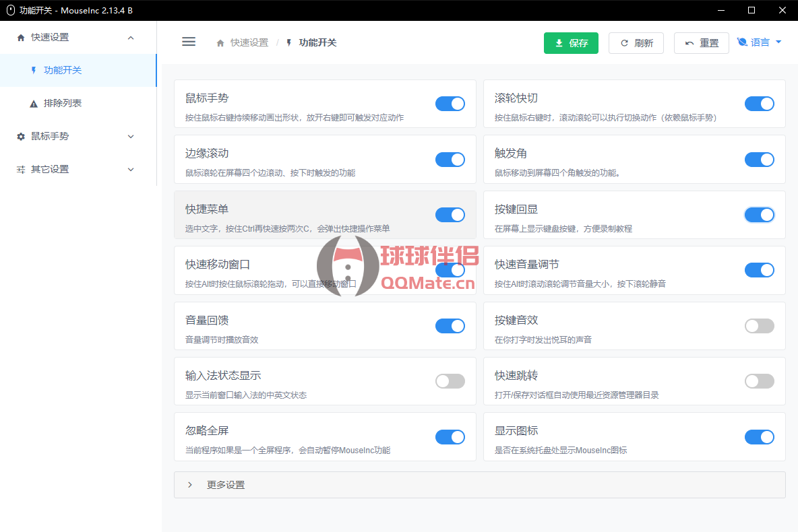Image resolution: width=798 pixels, height=532 pixels.
Task: Enable the 按键音效 toggle
Action: (759, 326)
